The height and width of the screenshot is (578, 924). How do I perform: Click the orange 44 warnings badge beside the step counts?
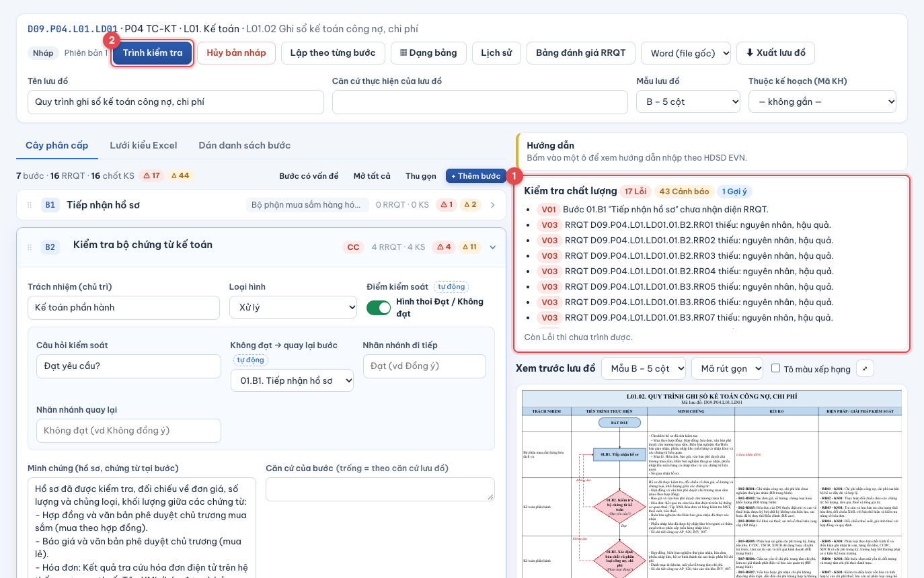180,176
